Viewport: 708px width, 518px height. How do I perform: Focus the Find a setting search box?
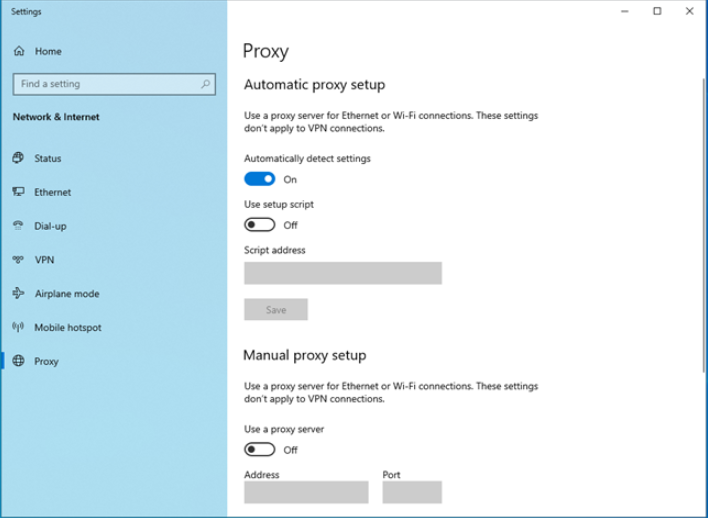(x=114, y=84)
